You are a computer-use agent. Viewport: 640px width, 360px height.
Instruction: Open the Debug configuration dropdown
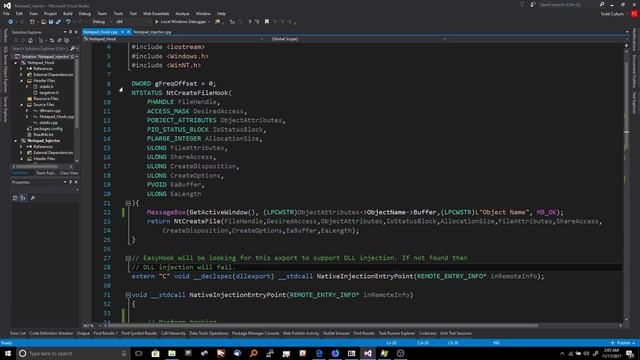(101, 22)
